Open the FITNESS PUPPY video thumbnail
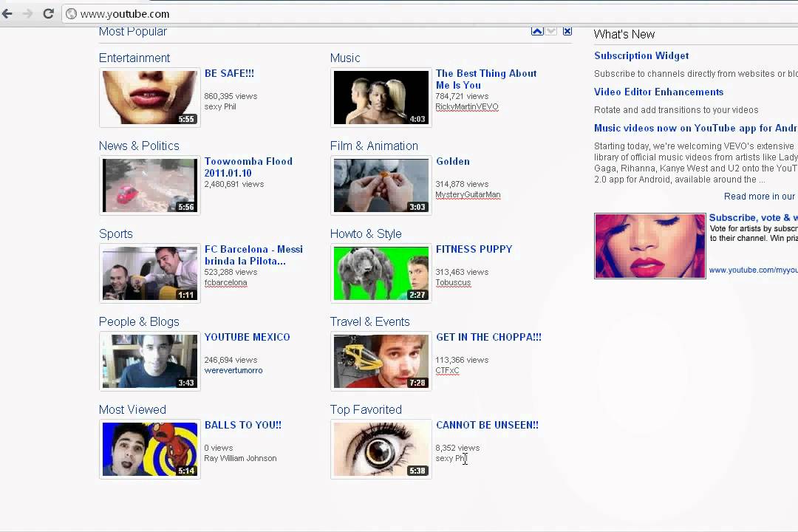This screenshot has height=532, width=798. 381,273
